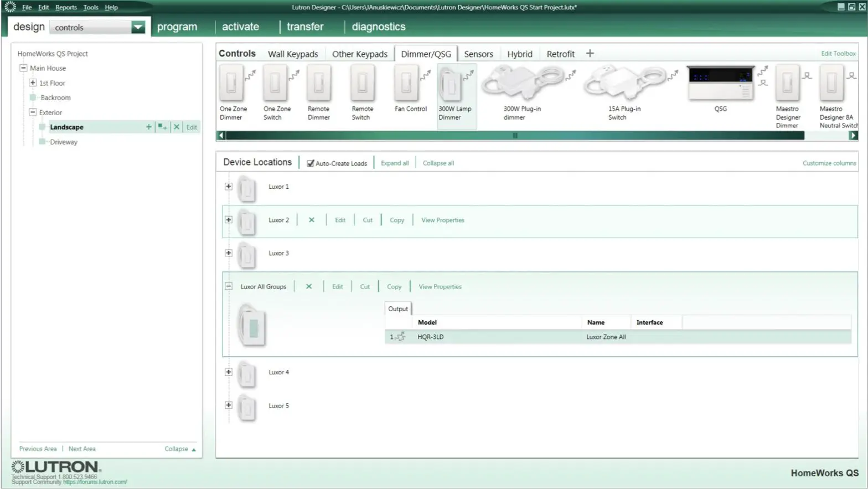The image size is (868, 489).
Task: Click the Luxor 4 device icon
Action: coord(247,374)
